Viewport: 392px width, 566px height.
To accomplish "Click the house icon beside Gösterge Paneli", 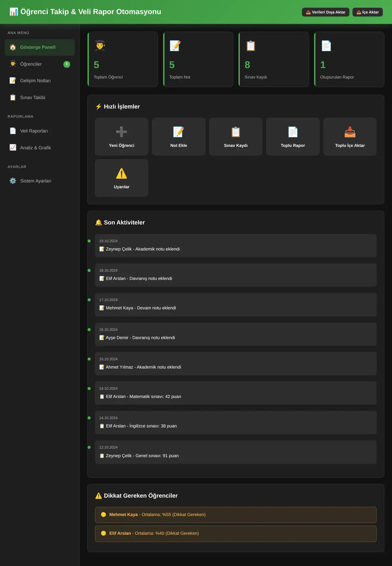I will (x=13, y=47).
